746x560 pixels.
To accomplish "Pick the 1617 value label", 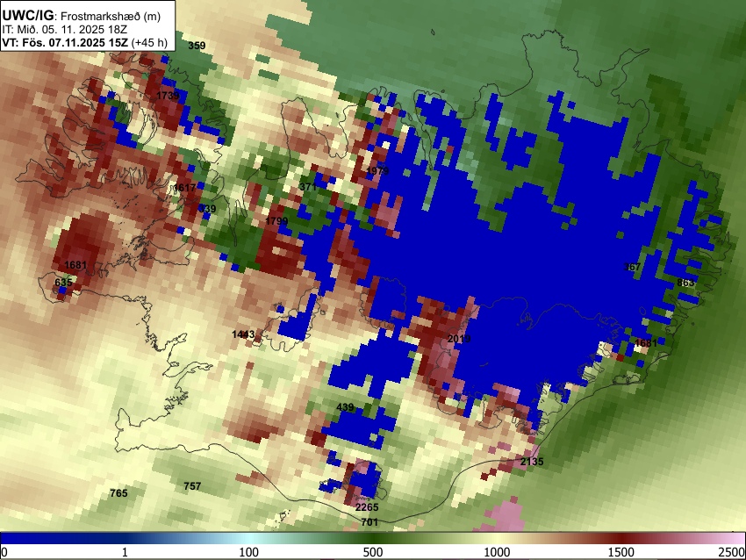I will pos(184,188).
